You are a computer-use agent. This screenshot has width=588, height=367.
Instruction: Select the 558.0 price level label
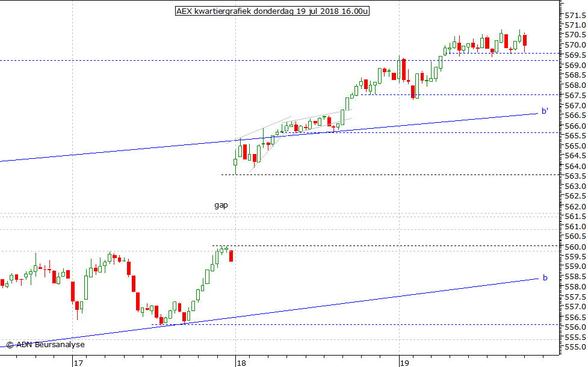(575, 287)
